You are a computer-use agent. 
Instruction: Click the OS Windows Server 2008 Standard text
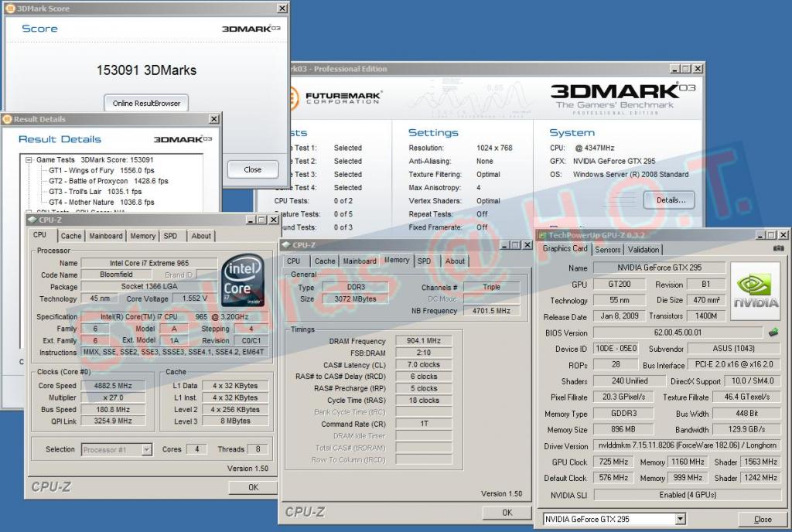[x=630, y=174]
